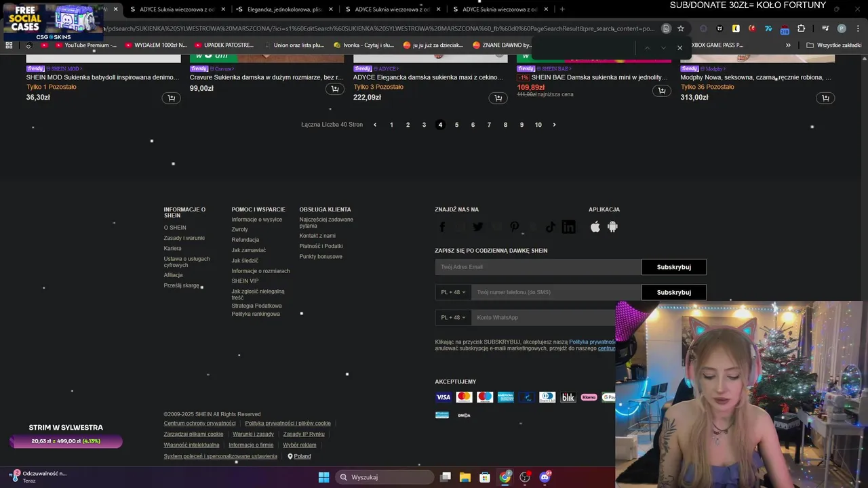Open Odczuwalność weather widget on taskbar
Viewport: 868px width, 488px height.
click(x=38, y=476)
